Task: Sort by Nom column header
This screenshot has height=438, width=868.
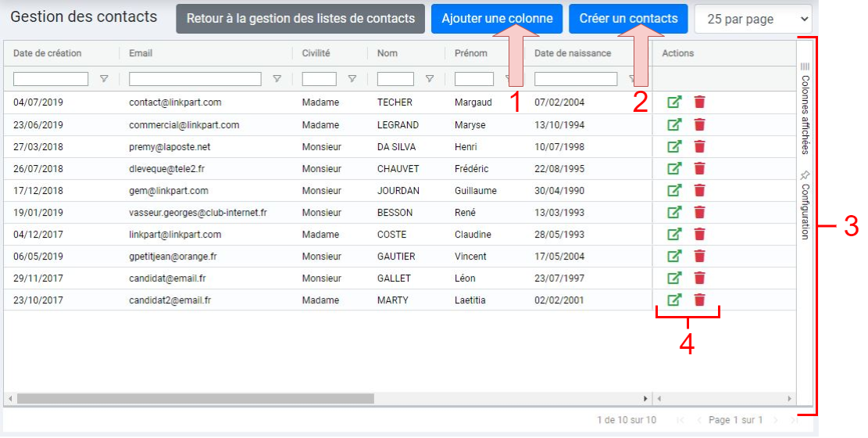Action: coord(388,53)
